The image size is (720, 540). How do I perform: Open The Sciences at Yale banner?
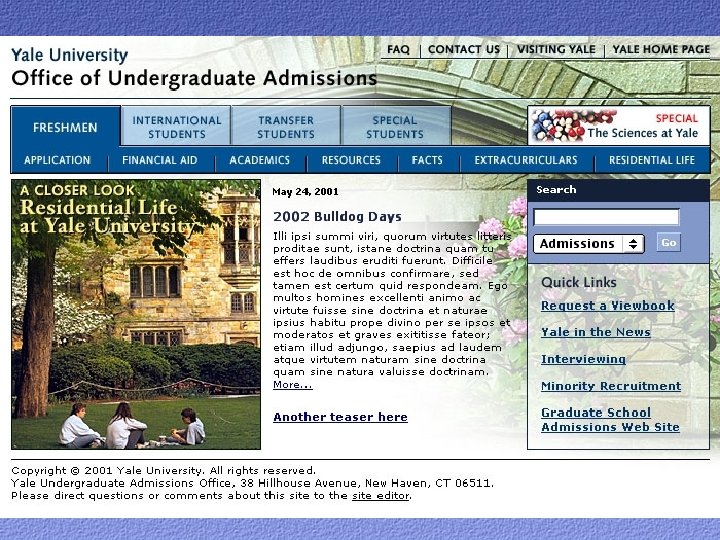pos(619,126)
